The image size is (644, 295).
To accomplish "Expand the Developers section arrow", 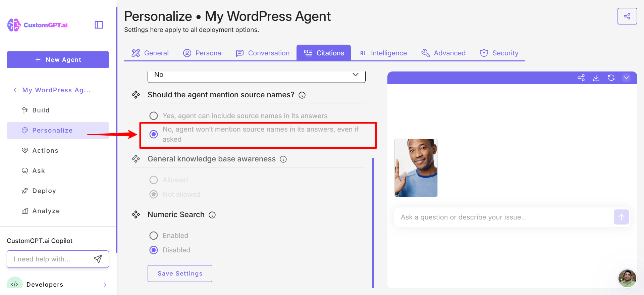I will click(105, 285).
